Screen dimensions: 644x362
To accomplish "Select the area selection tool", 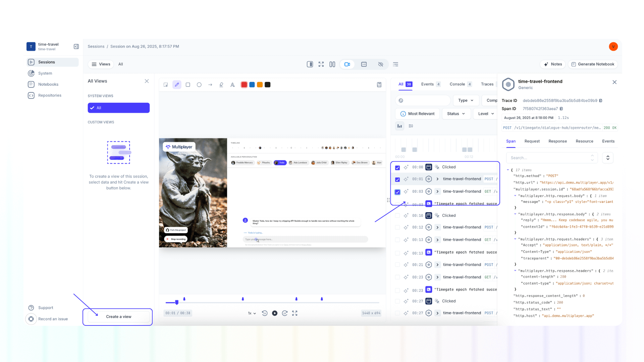I will click(x=166, y=85).
